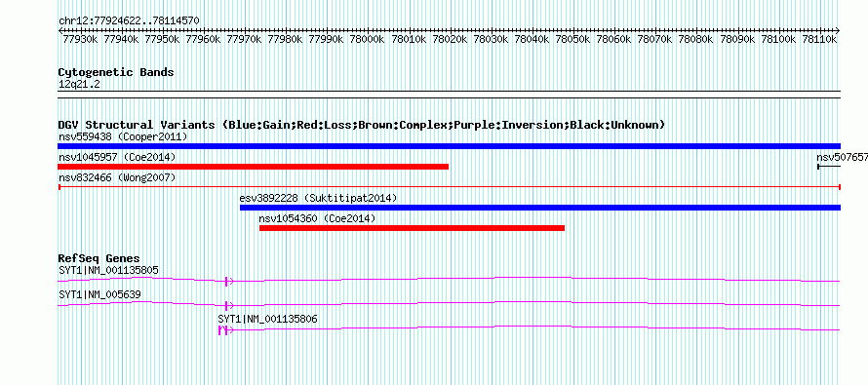Click the nsv507657 label at right edge

(842, 157)
